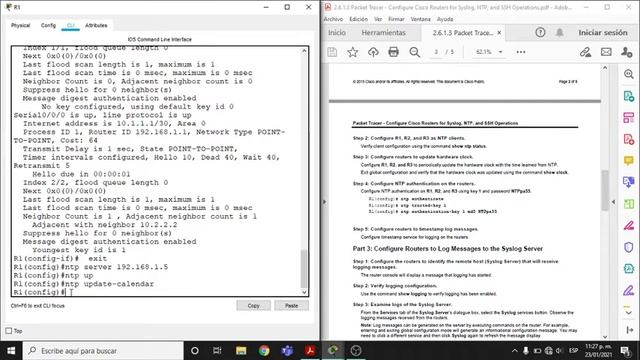Open the Config tab in R1
Screen dimensions: 640x360
tap(48, 25)
